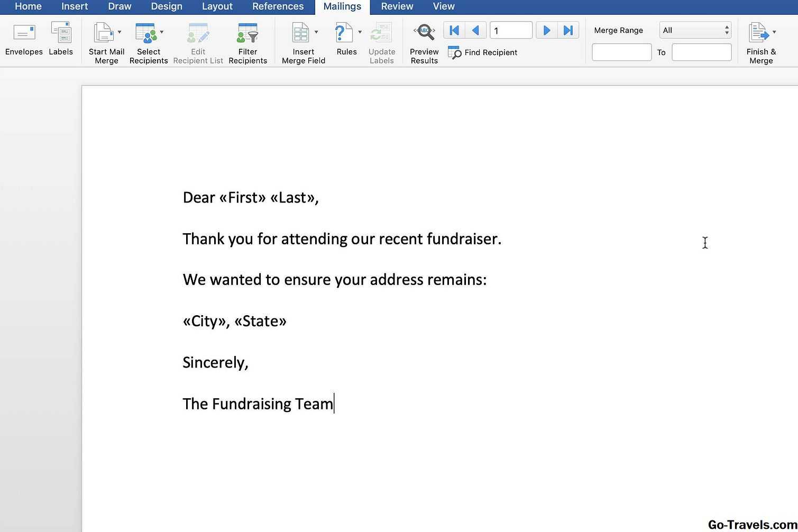This screenshot has width=798, height=532.
Task: Expand the Select Recipients dropdown arrow
Action: pos(162,32)
